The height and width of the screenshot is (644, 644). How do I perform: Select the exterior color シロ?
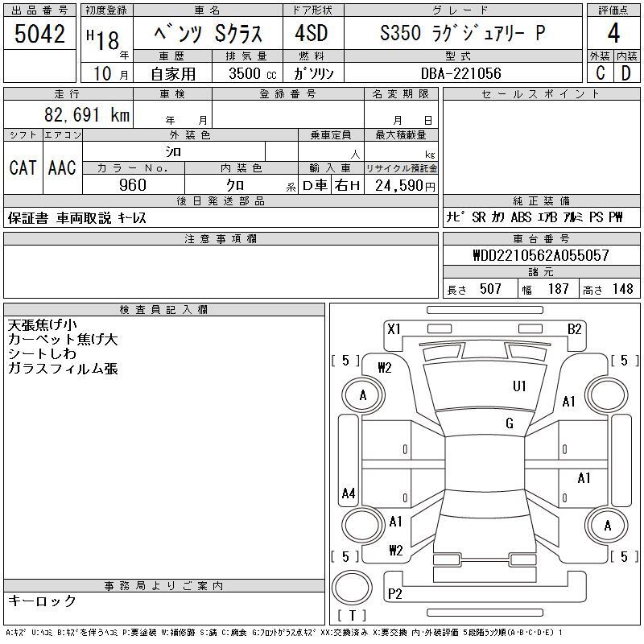click(173, 152)
